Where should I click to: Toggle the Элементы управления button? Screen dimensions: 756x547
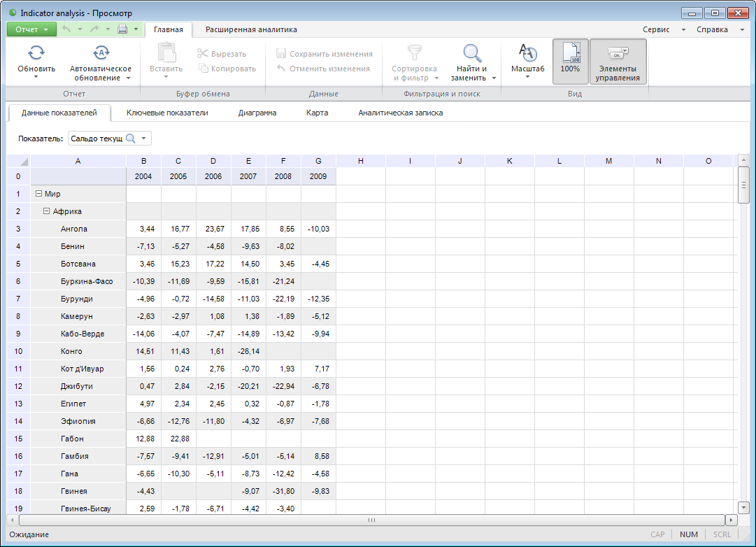(x=618, y=61)
